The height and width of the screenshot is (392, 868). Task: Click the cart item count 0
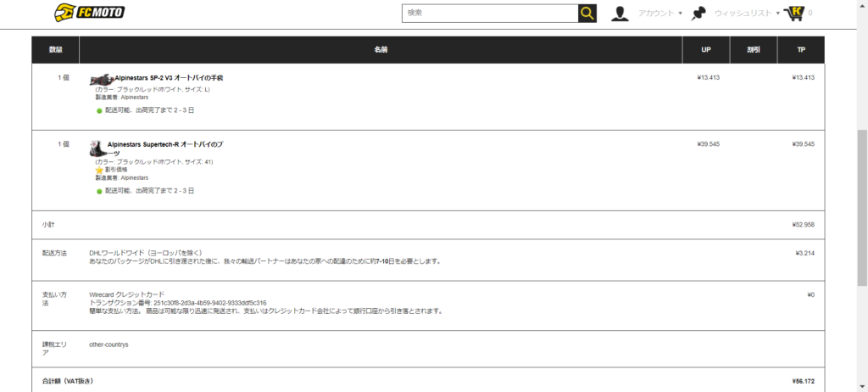[810, 14]
